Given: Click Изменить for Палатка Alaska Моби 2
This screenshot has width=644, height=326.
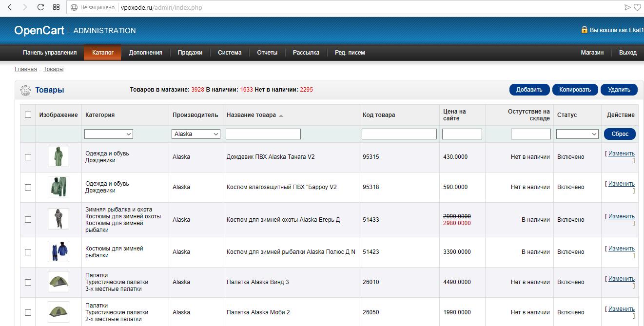Looking at the screenshot, I should coord(622,309).
